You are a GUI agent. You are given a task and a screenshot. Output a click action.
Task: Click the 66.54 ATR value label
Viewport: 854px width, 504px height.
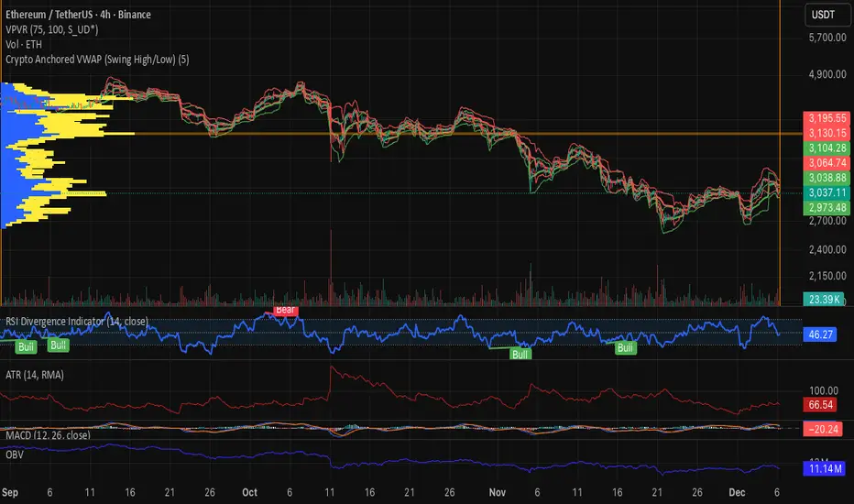820,405
